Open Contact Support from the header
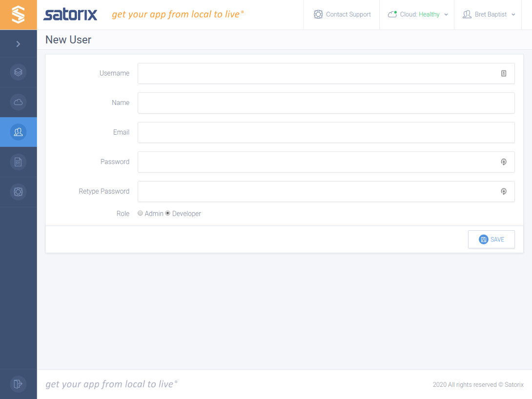The image size is (532, 399). [x=348, y=14]
